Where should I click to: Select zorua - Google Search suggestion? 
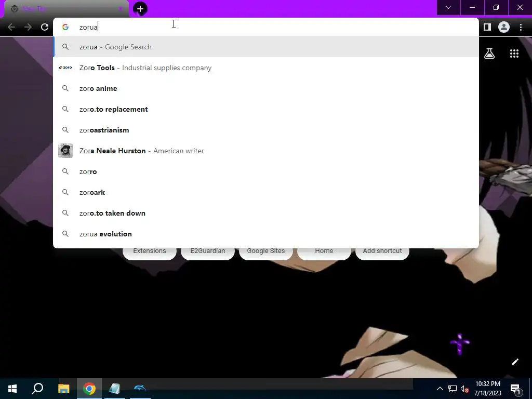click(266, 47)
